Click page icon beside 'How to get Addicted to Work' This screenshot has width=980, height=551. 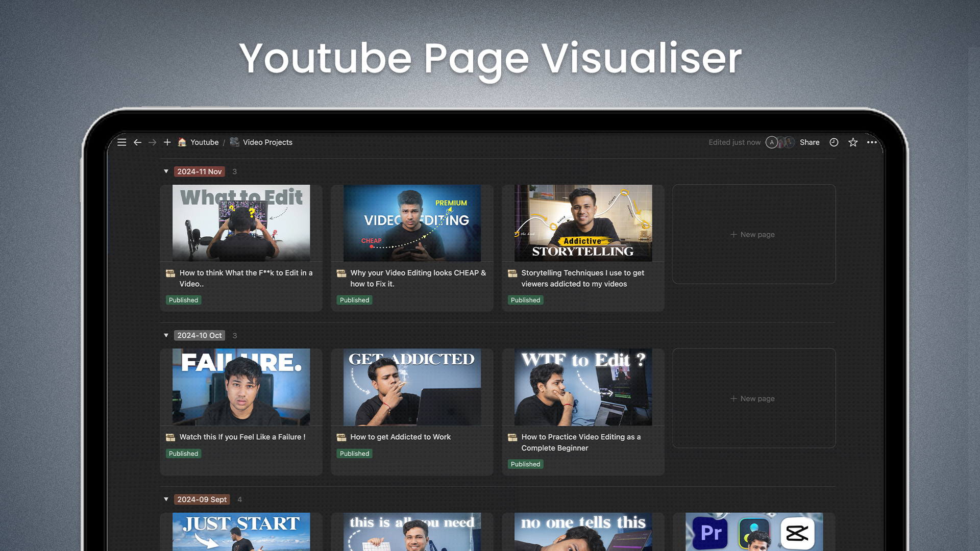tap(341, 437)
